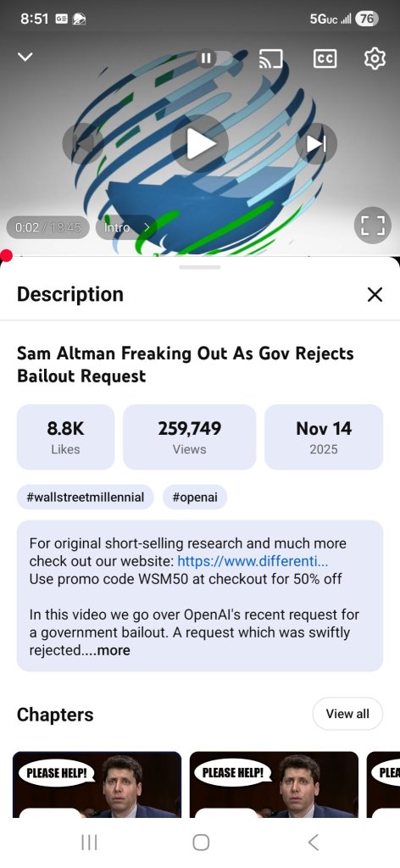Turn on closed captions
This screenshot has height=868, width=400.
coord(325,58)
